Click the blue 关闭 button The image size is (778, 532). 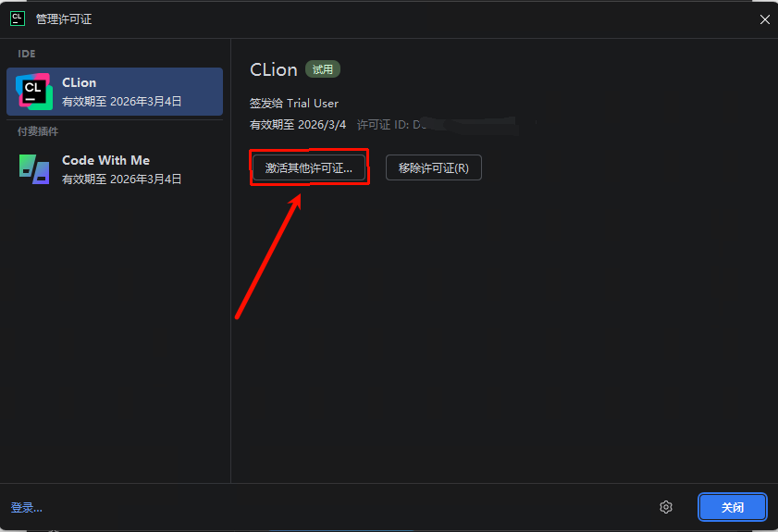(733, 507)
